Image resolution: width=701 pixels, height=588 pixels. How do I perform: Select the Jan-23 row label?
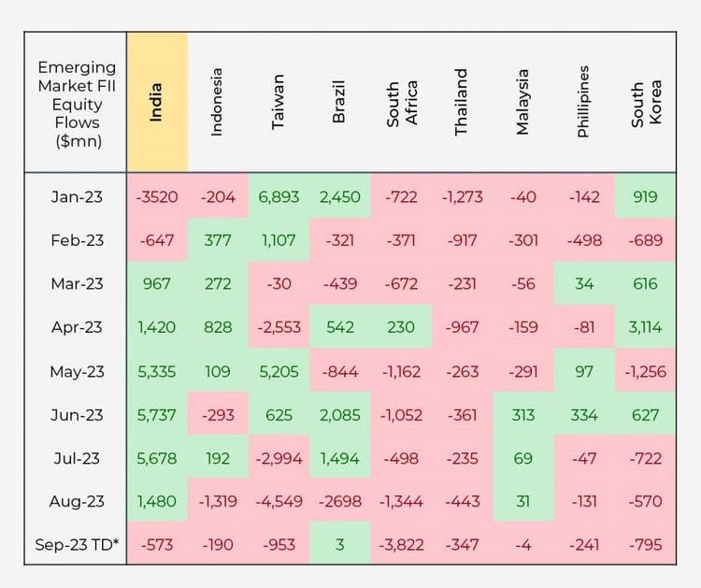[77, 196]
